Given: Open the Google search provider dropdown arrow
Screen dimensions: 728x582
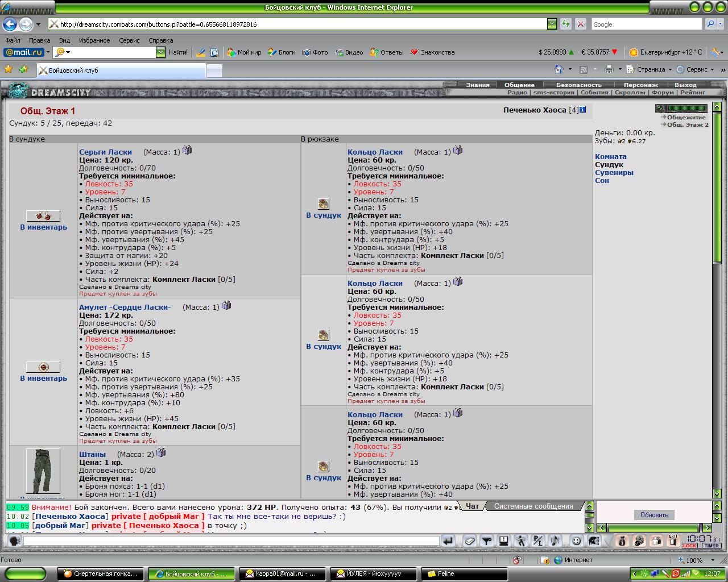Looking at the screenshot, I should point(721,24).
